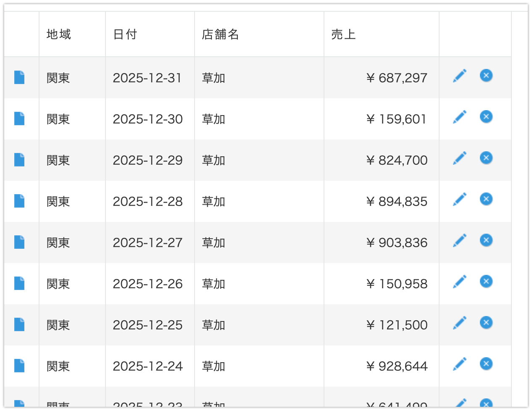View details of 2025-12-29 record
Viewport: 532px width, 411px height.
pos(19,160)
